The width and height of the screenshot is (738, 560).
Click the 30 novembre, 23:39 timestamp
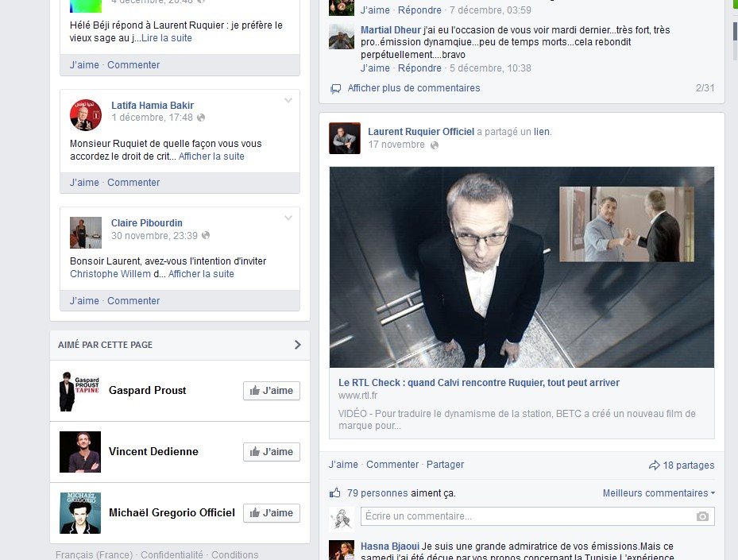(154, 236)
